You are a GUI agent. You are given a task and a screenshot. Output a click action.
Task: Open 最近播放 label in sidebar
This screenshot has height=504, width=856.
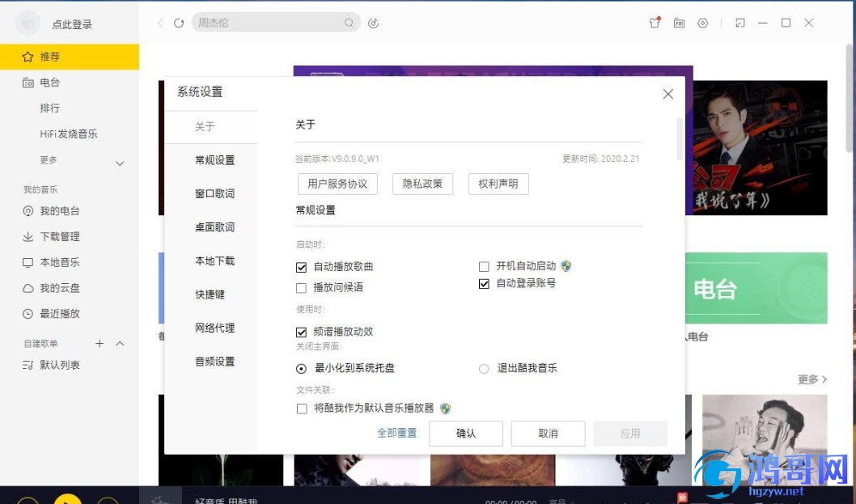(60, 313)
